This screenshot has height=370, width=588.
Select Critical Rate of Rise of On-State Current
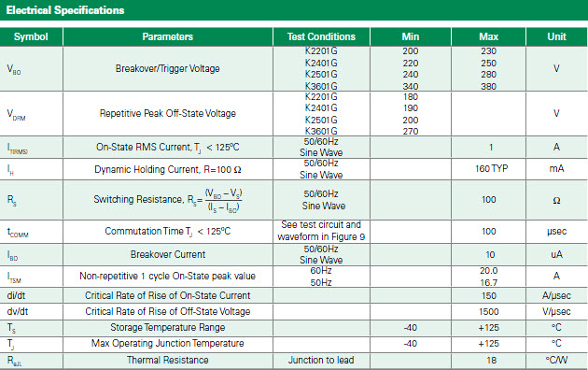(x=168, y=295)
